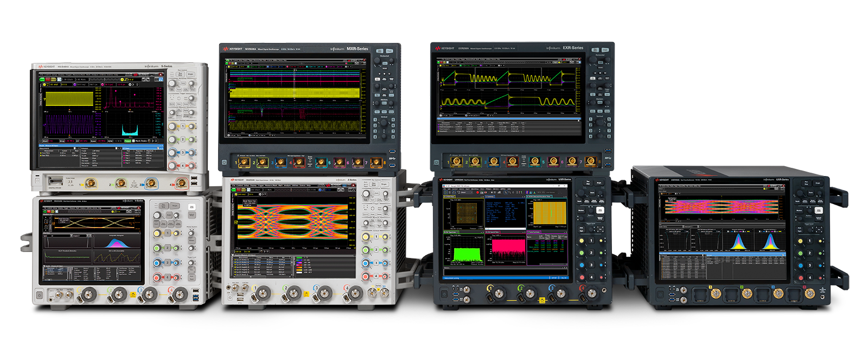
Task: Select input connector 1 on V-Series scope
Action: [87, 295]
